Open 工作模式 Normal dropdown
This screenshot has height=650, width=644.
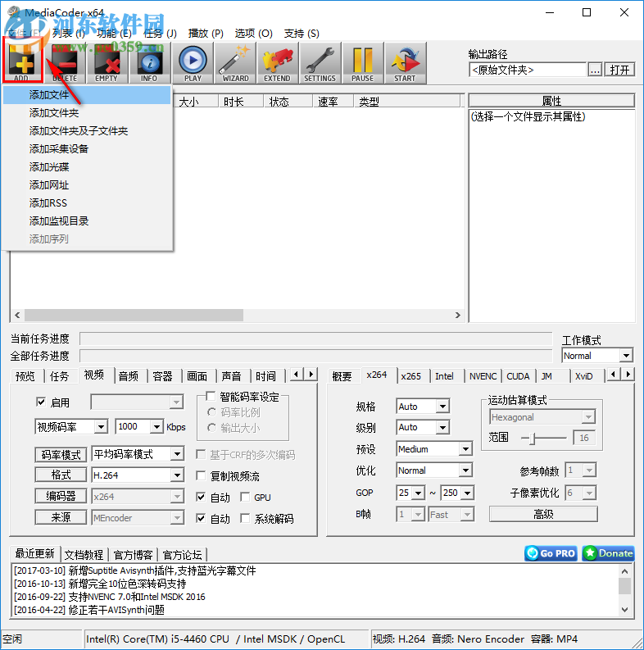click(x=597, y=355)
